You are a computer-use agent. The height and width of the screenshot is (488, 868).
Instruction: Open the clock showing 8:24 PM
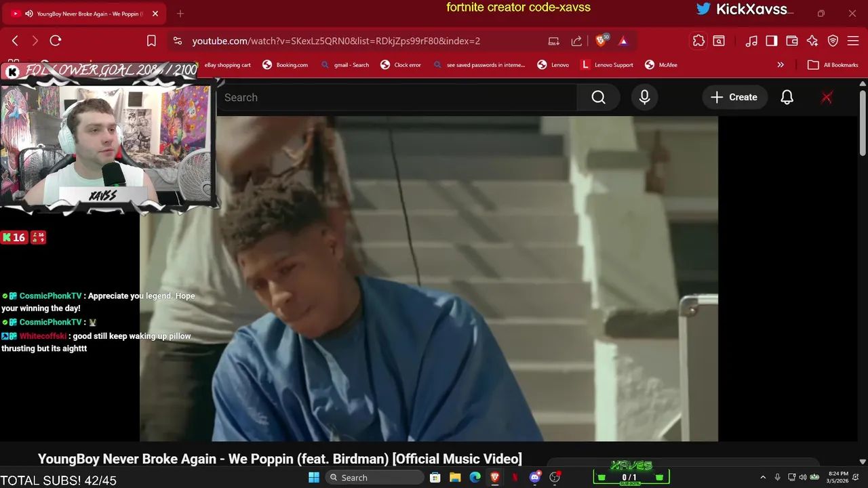click(838, 477)
